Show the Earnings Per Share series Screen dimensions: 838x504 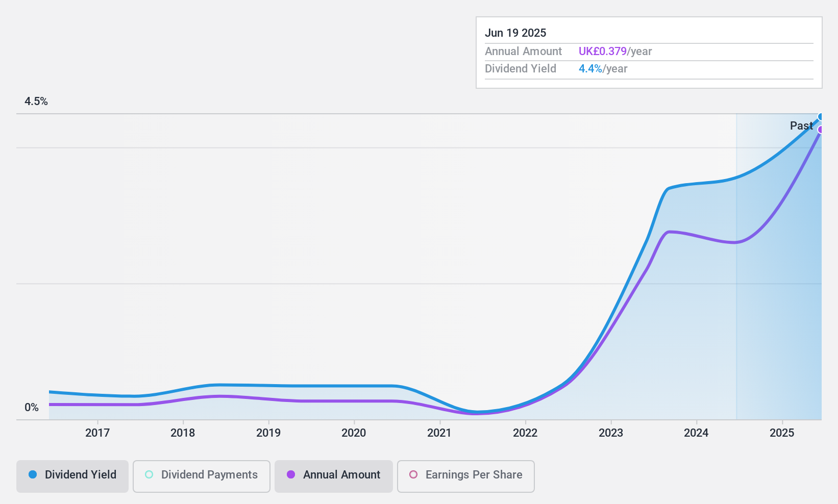click(x=466, y=476)
